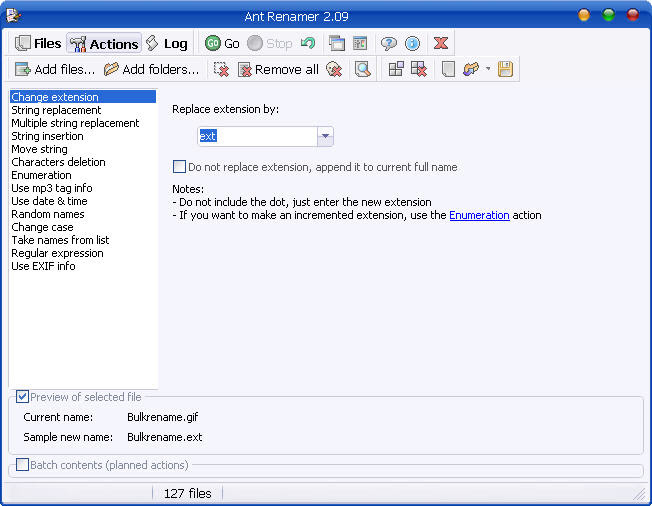
Task: Click the always-on-top windows icon
Action: click(336, 43)
